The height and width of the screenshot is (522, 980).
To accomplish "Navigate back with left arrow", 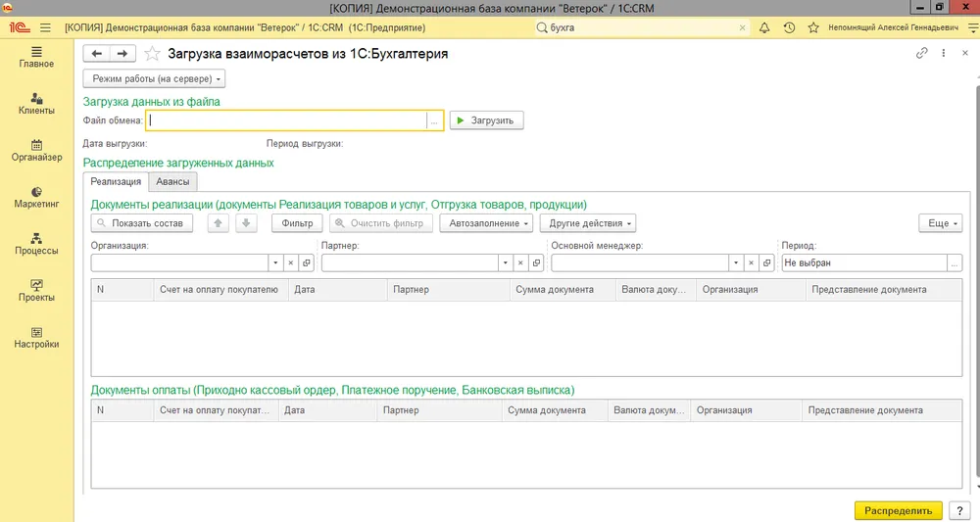I will (96, 54).
